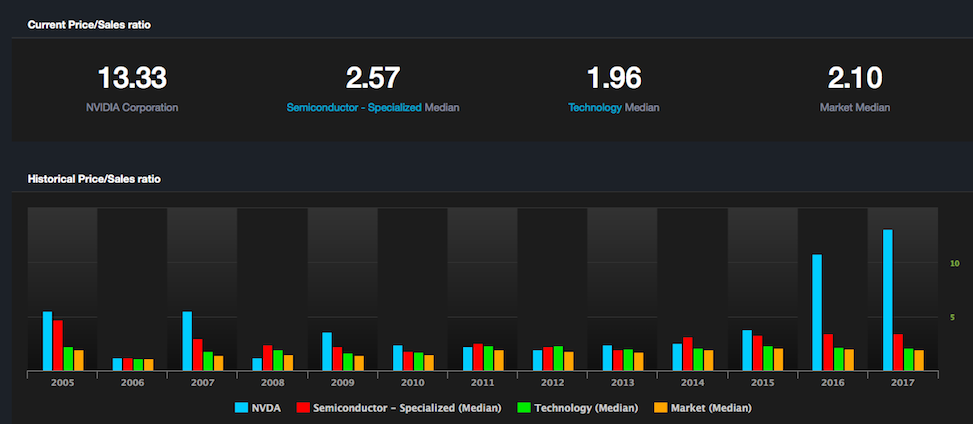Click the green Technology legend swatch
Viewport: 973px width, 424px height.
[x=523, y=408]
